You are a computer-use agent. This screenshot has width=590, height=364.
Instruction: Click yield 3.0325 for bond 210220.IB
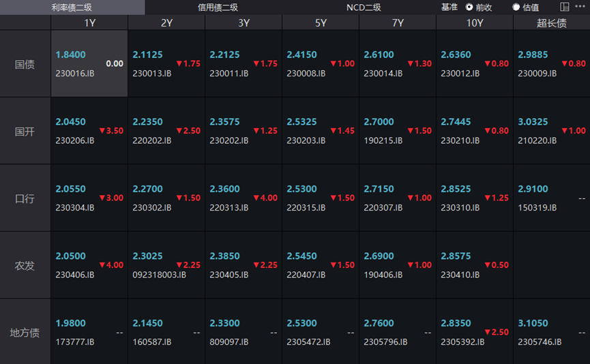(533, 122)
